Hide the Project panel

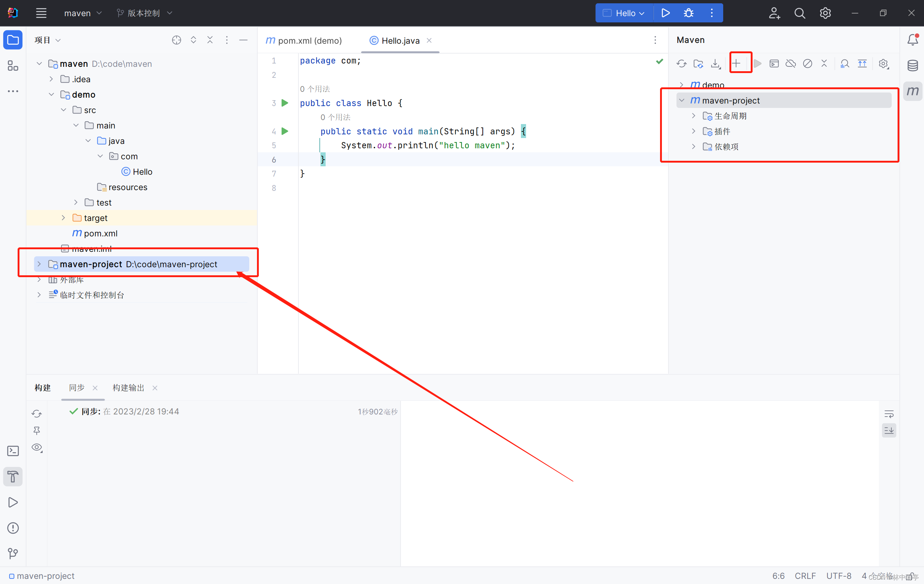[243, 40]
